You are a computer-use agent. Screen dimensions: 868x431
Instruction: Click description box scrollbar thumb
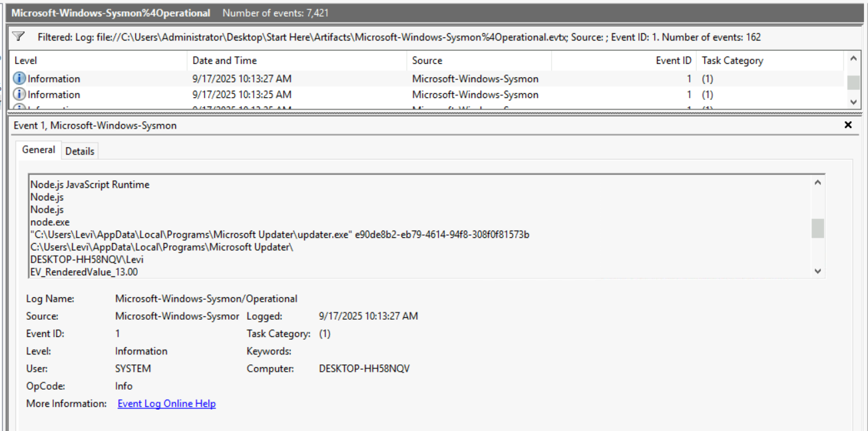click(818, 228)
